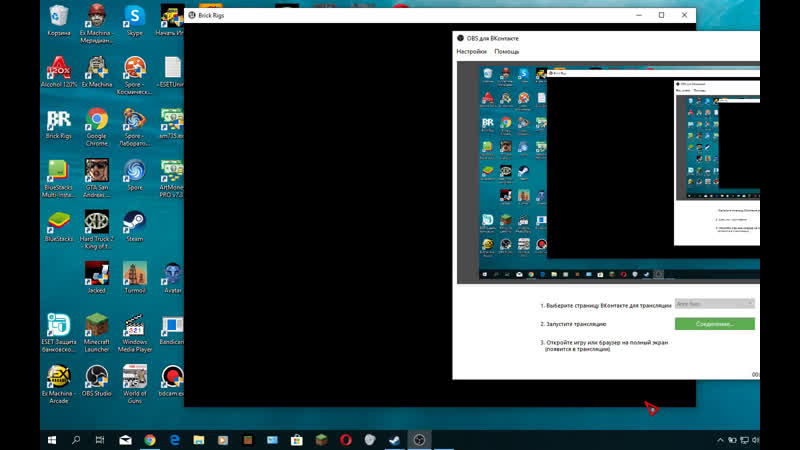Launch the Google Chrome desktop shortcut
Screen dimensions: 800x450
[97, 127]
